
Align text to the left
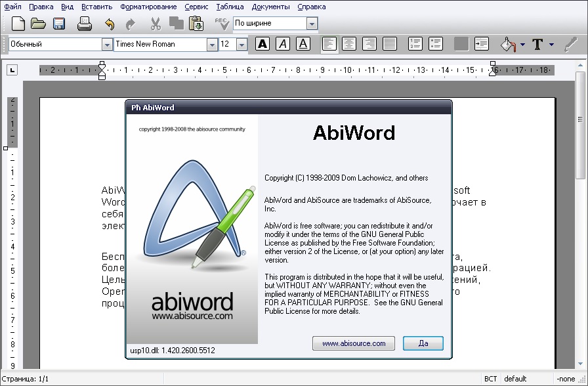click(x=329, y=44)
